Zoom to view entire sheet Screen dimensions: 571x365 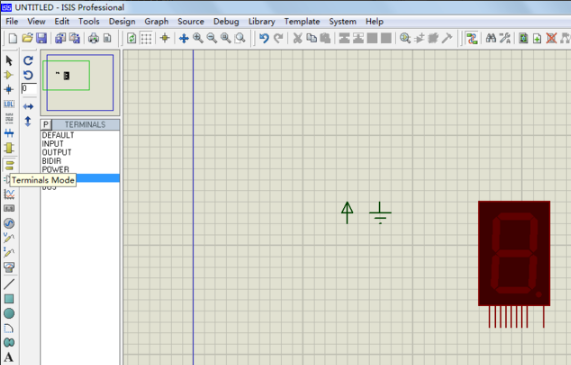226,38
